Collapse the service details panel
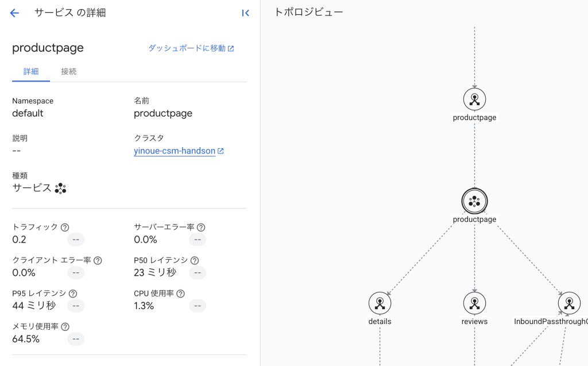Viewport: 588px width, 366px height. [245, 13]
